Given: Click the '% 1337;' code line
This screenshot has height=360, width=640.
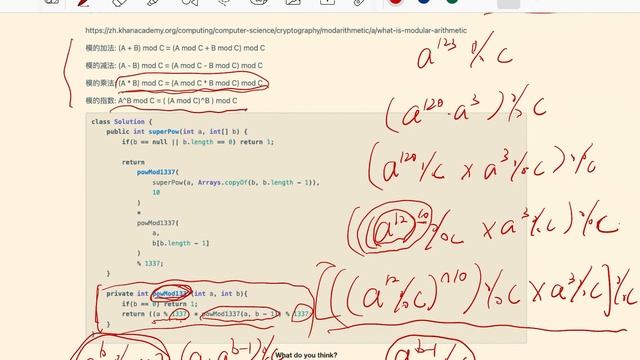Looking at the screenshot, I should point(150,264).
